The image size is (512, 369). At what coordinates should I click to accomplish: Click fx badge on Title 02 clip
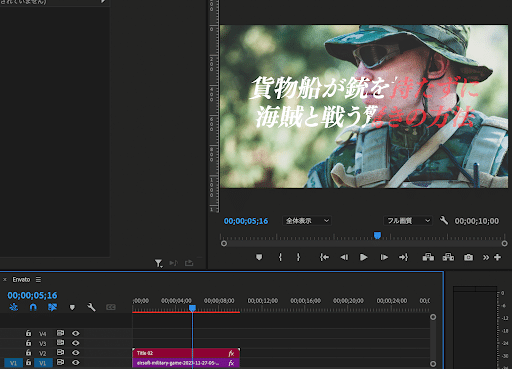[231, 353]
